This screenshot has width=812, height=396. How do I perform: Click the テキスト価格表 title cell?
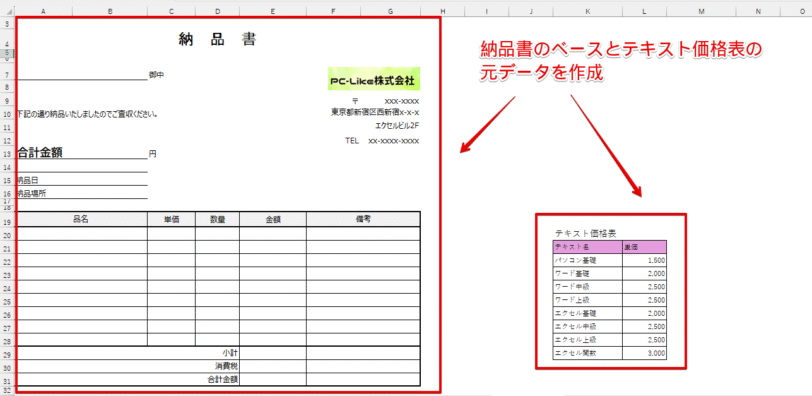[585, 233]
